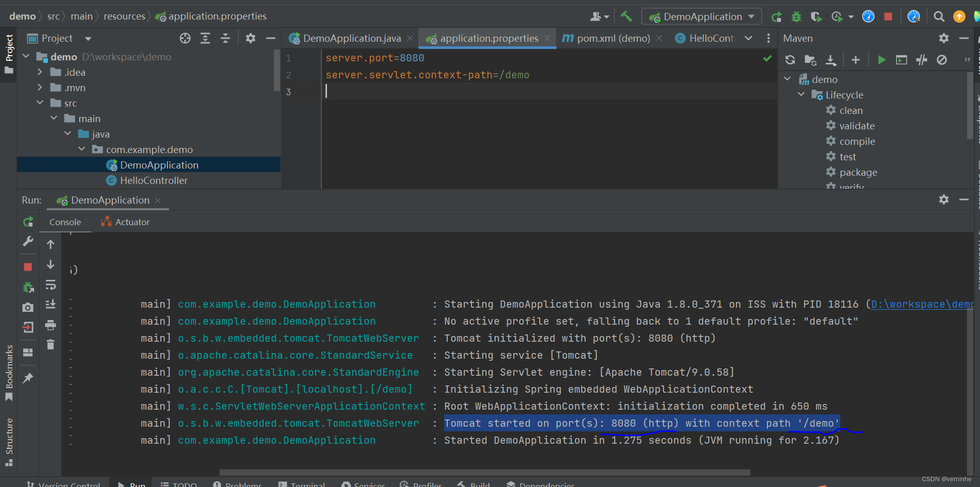Start debugging with the bug icon

pyautogui.click(x=796, y=16)
